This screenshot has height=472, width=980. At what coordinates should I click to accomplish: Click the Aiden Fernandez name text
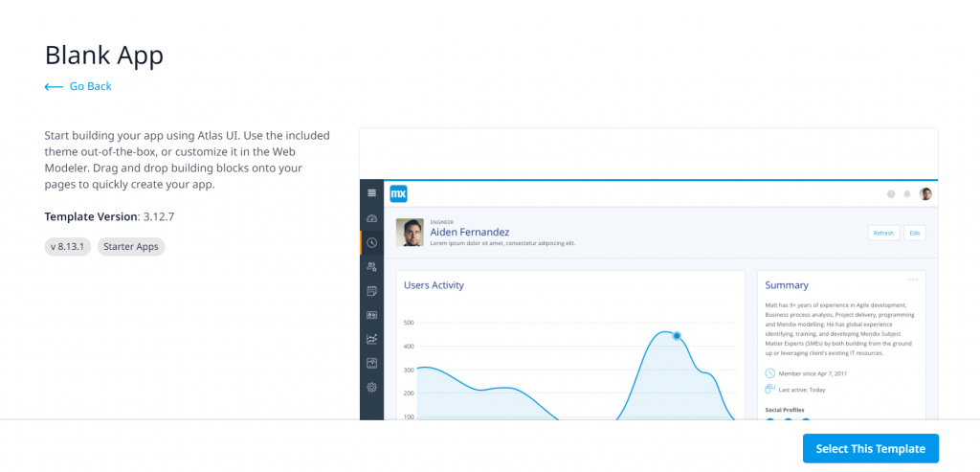(x=469, y=233)
